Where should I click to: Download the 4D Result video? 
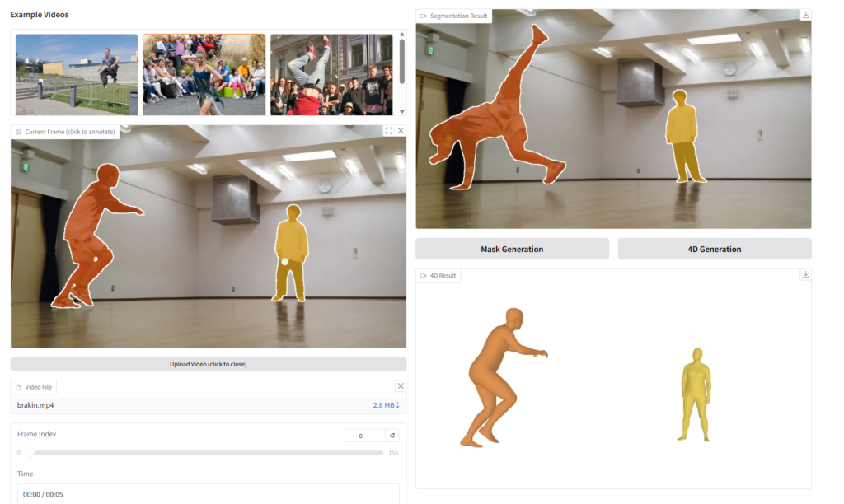coord(805,275)
